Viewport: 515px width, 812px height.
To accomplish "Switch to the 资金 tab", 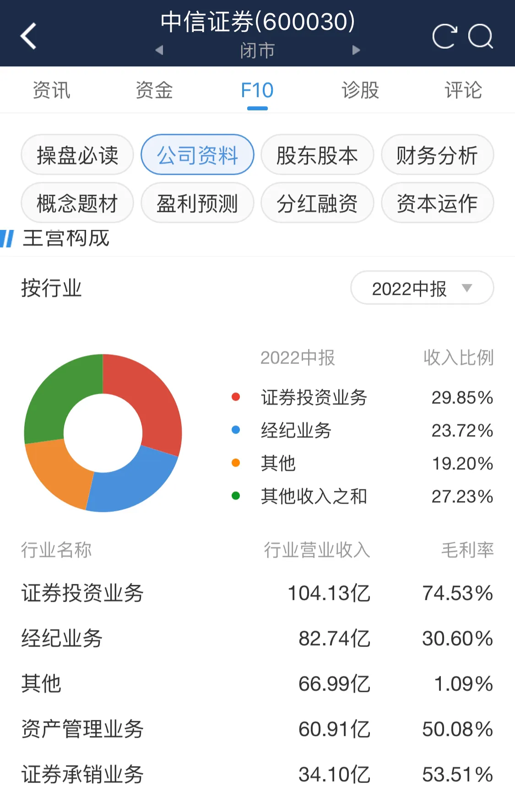I will coord(154,90).
